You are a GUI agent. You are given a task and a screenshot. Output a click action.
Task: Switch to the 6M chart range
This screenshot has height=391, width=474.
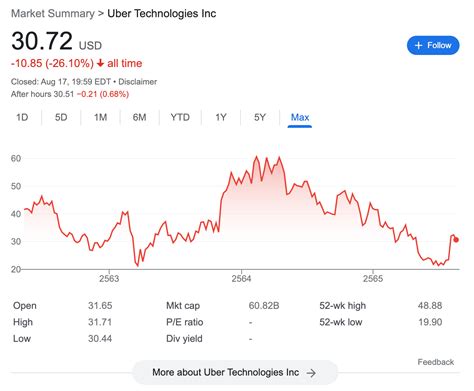coord(139,117)
